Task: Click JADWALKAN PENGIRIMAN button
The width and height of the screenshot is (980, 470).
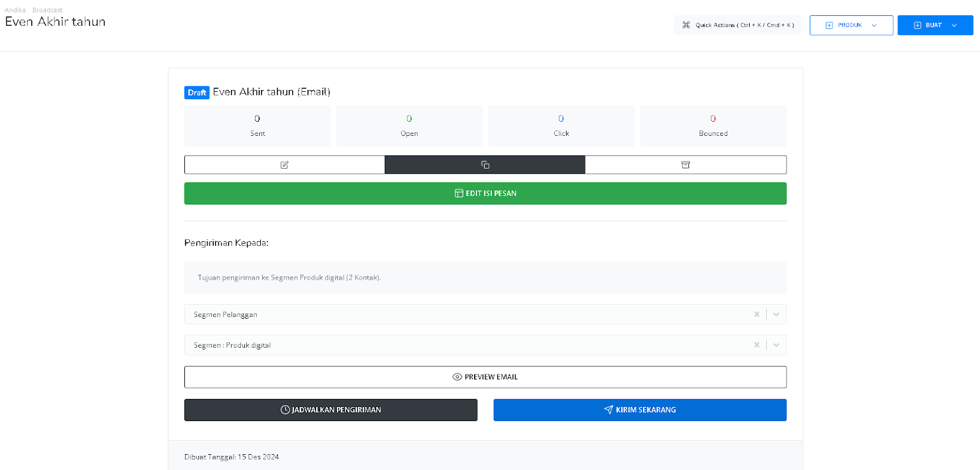Action: point(331,410)
